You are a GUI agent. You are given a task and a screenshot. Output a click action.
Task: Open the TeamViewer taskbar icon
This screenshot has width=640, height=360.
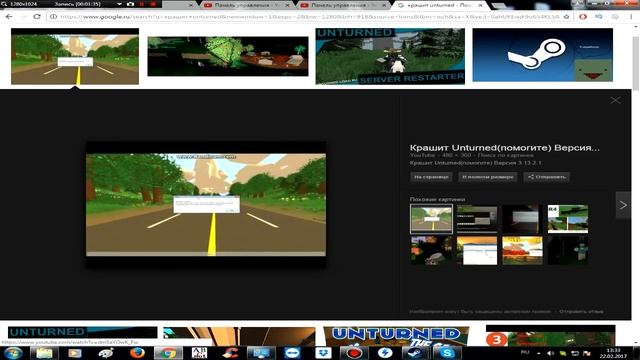point(292,353)
